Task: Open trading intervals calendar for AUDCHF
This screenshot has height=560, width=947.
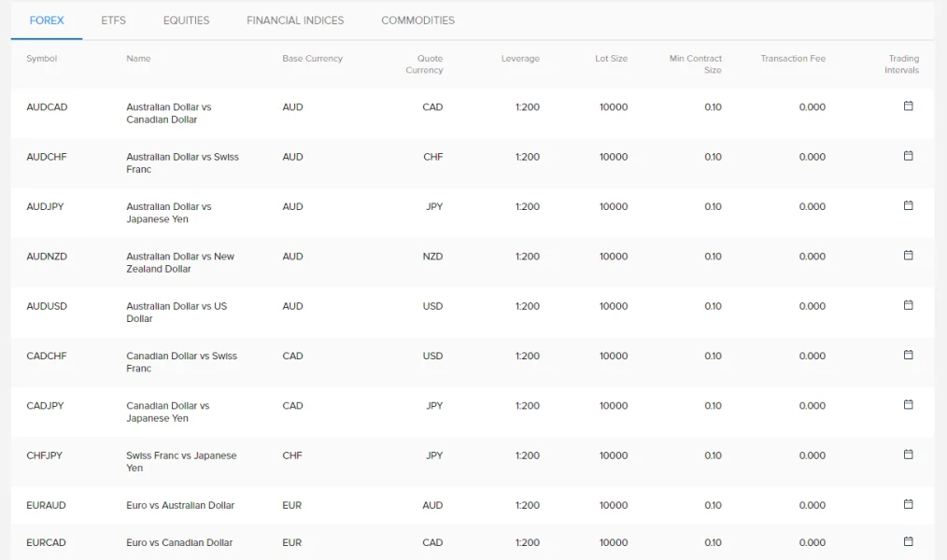Action: pos(908,156)
